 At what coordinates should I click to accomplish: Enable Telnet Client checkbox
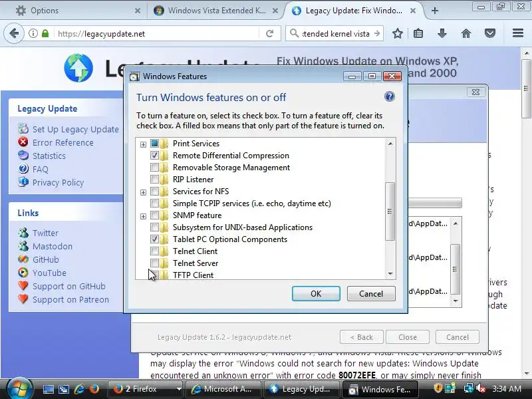154,251
